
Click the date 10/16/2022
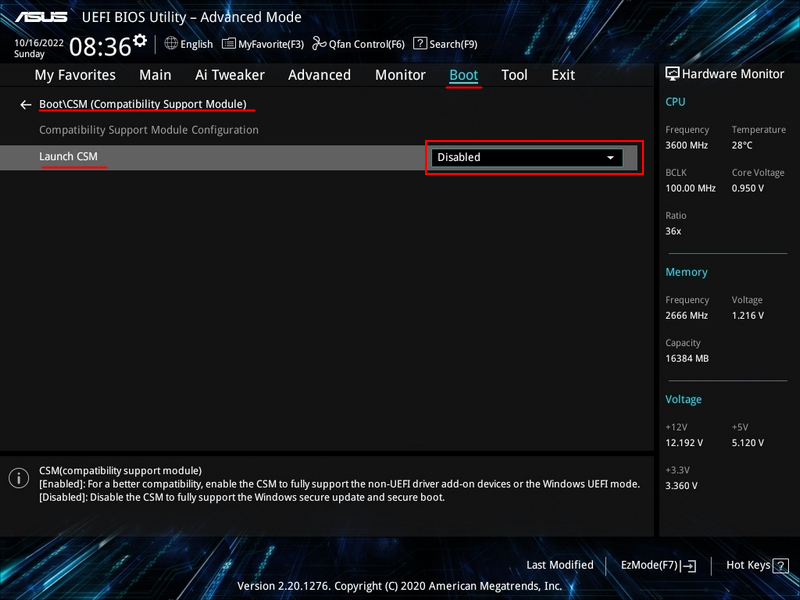(39, 43)
